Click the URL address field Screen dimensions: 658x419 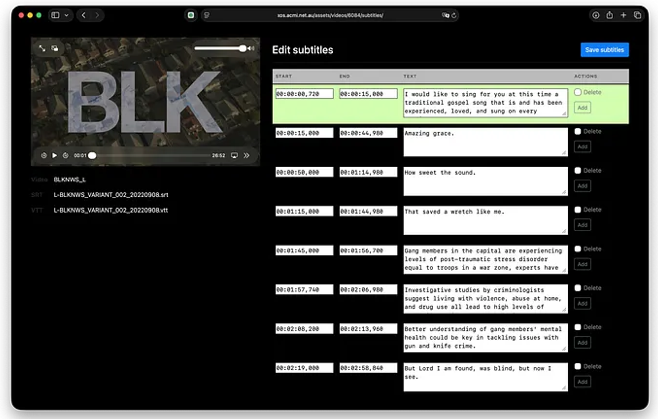(x=330, y=15)
